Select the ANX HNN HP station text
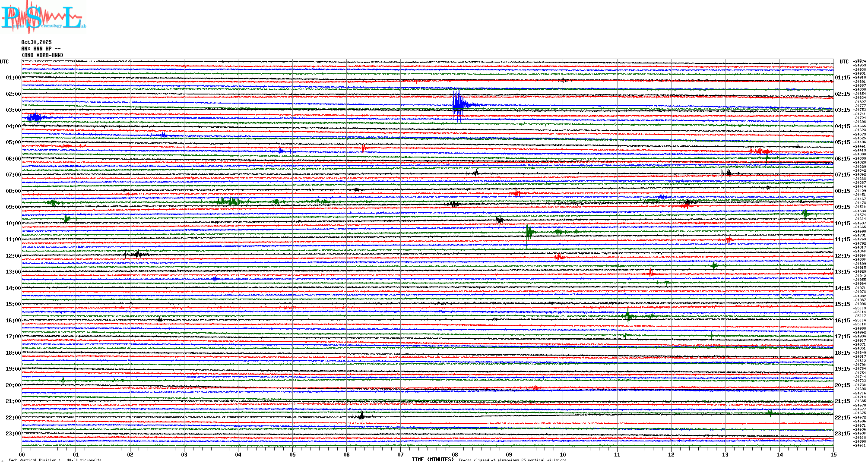Image resolution: width=868 pixels, height=466 pixels. coord(41,49)
